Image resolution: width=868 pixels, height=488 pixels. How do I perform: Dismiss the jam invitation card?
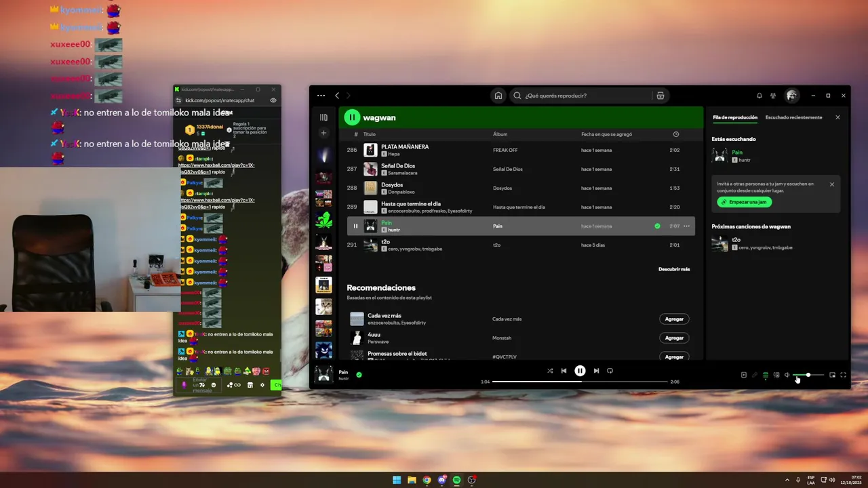tap(832, 184)
